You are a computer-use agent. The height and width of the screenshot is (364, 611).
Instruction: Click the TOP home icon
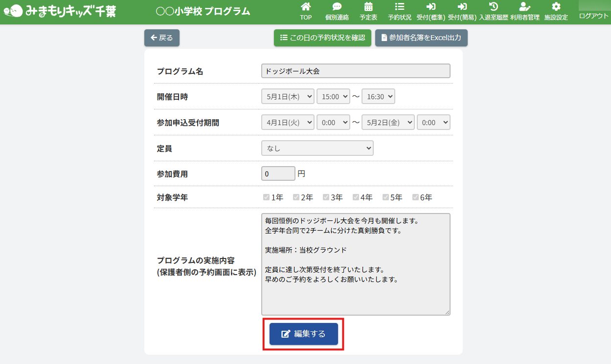tap(306, 7)
